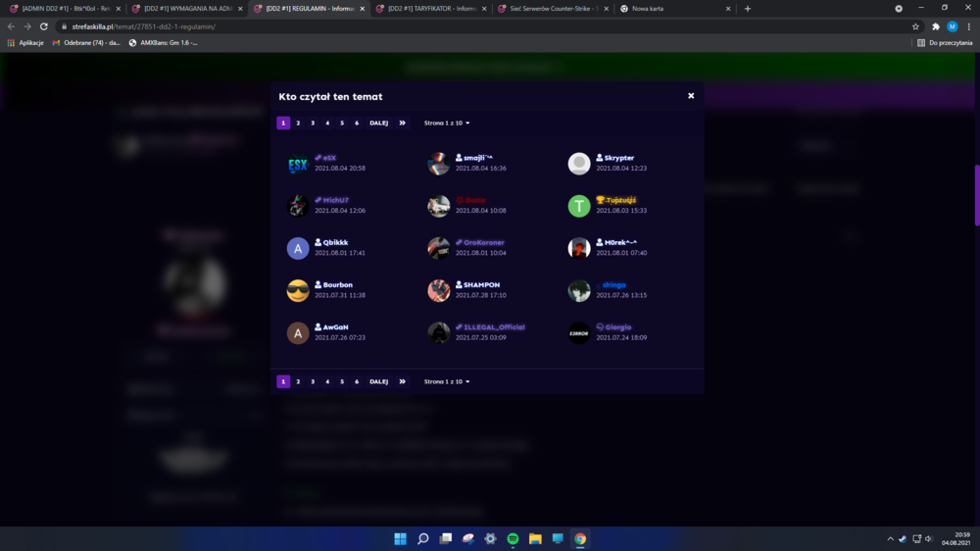Click AwGaN brown letter A avatar
980x551 pixels.
click(x=298, y=332)
